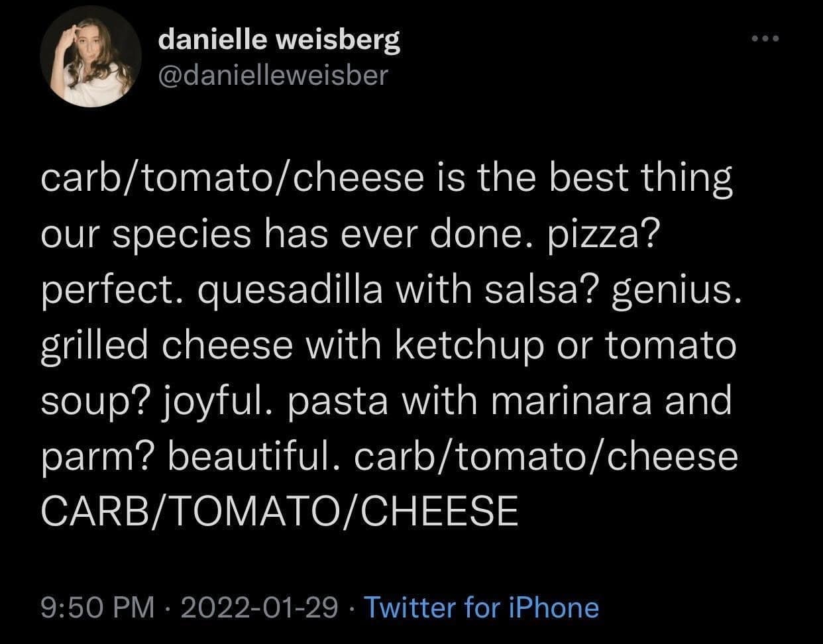
Task: Click danielle weisberg's profile picture
Action: [x=91, y=58]
